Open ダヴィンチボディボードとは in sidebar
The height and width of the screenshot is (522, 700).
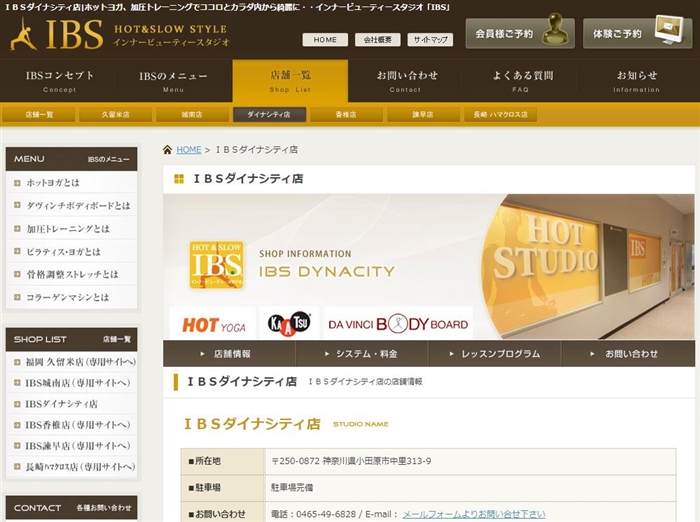pos(71,205)
